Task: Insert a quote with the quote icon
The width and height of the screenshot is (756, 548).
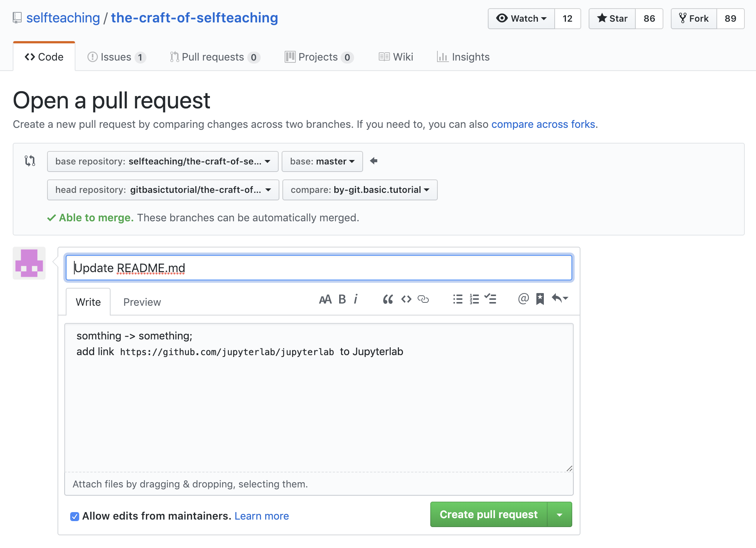Action: click(x=388, y=299)
